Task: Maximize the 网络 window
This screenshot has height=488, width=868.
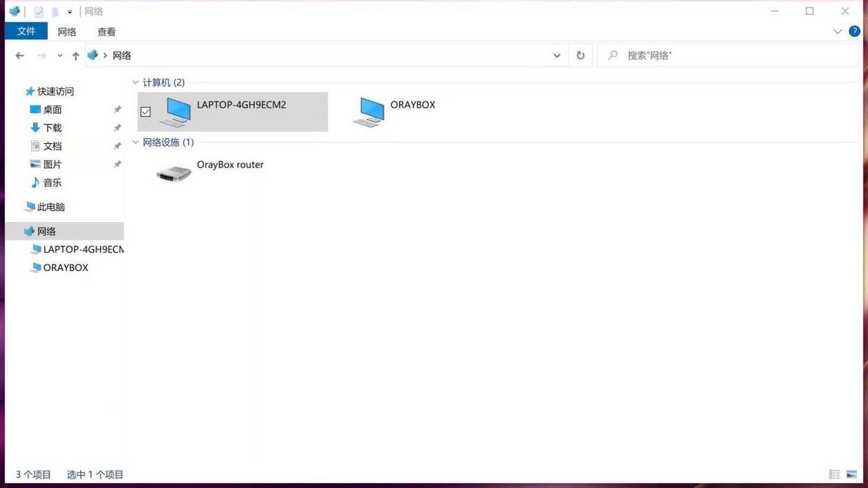Action: 809,12
